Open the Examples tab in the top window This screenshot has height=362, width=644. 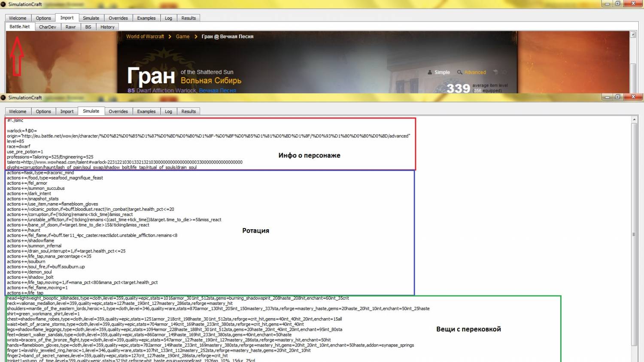[146, 18]
